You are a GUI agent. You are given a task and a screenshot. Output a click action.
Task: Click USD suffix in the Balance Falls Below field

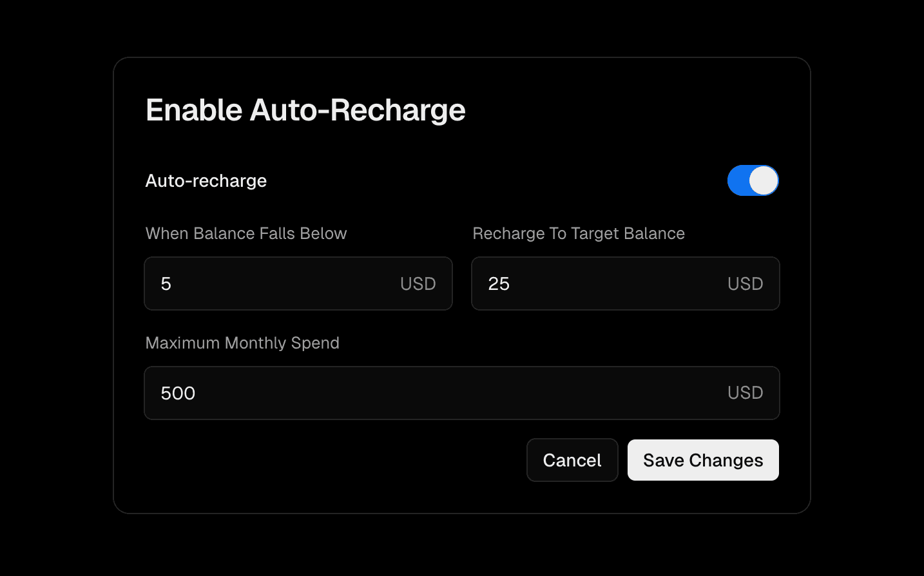[x=418, y=284]
